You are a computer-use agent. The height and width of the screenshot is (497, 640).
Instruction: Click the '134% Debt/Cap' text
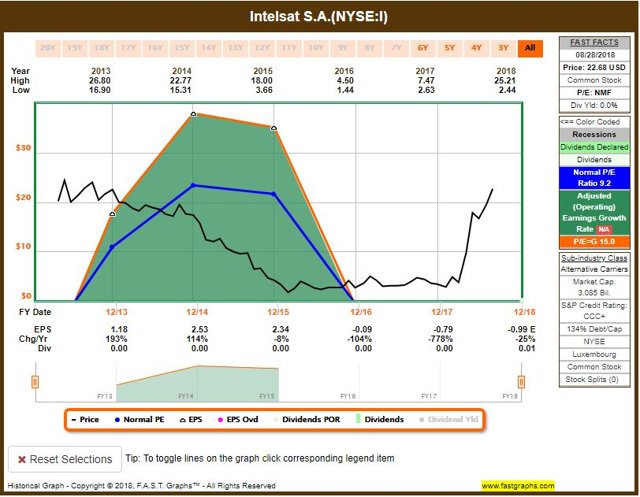pos(594,329)
